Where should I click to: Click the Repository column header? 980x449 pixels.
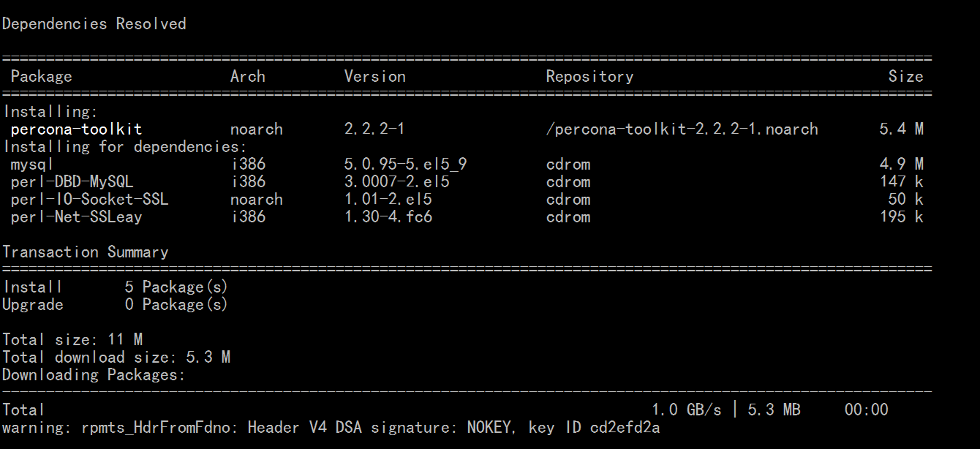coord(589,77)
